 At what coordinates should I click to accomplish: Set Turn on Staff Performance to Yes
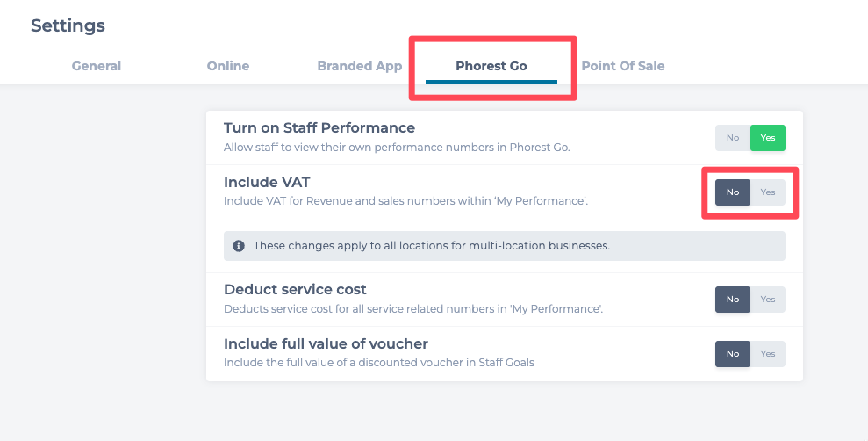[768, 138]
